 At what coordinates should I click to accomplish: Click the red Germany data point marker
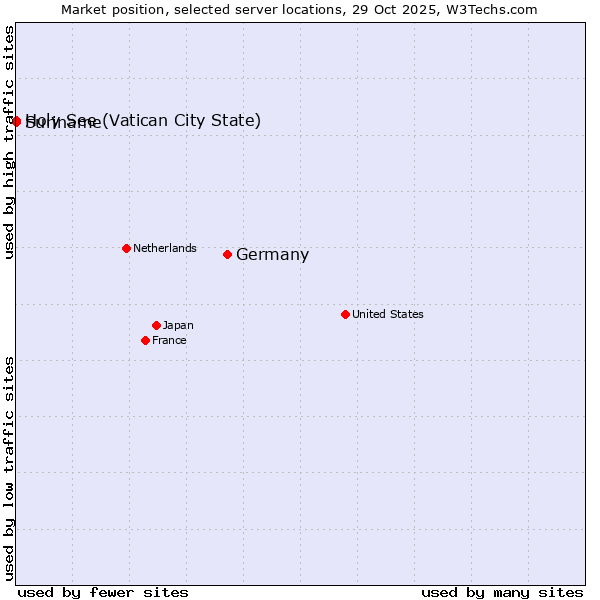pyautogui.click(x=227, y=254)
